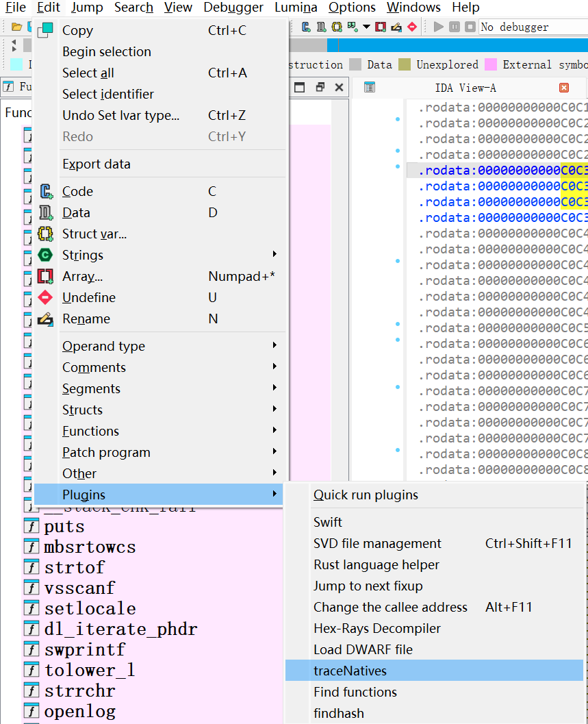Open the Windows menu
Image resolution: width=588 pixels, height=724 pixels.
point(413,8)
